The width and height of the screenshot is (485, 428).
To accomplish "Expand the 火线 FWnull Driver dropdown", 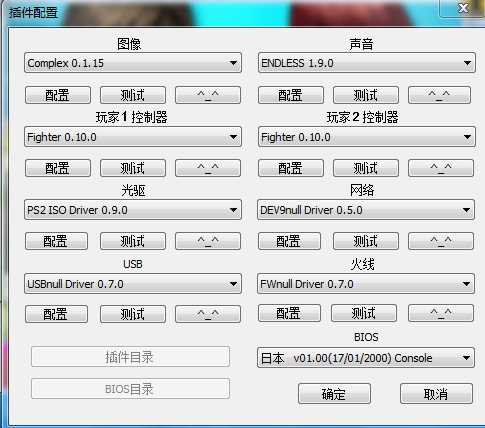I will [x=366, y=284].
